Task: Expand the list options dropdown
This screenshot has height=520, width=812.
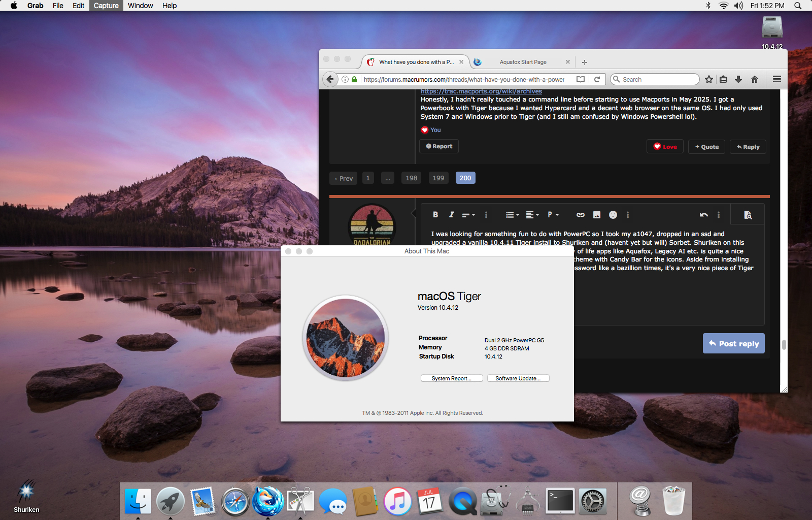Action: pyautogui.click(x=513, y=215)
